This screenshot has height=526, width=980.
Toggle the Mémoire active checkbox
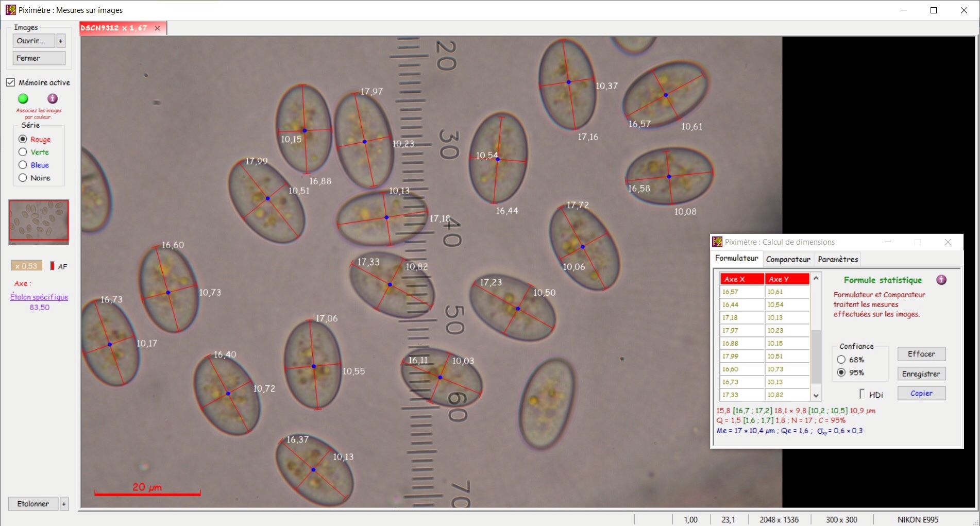pyautogui.click(x=11, y=82)
